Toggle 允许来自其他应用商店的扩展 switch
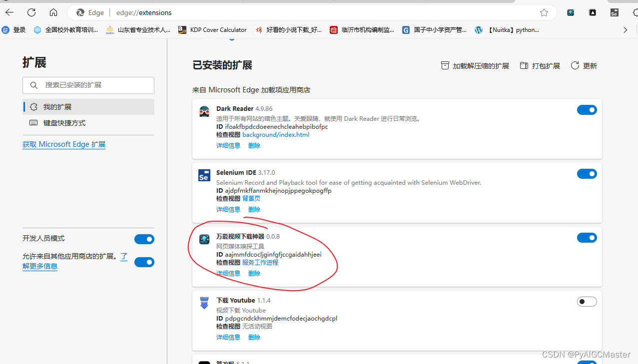The image size is (638, 364). 144,262
